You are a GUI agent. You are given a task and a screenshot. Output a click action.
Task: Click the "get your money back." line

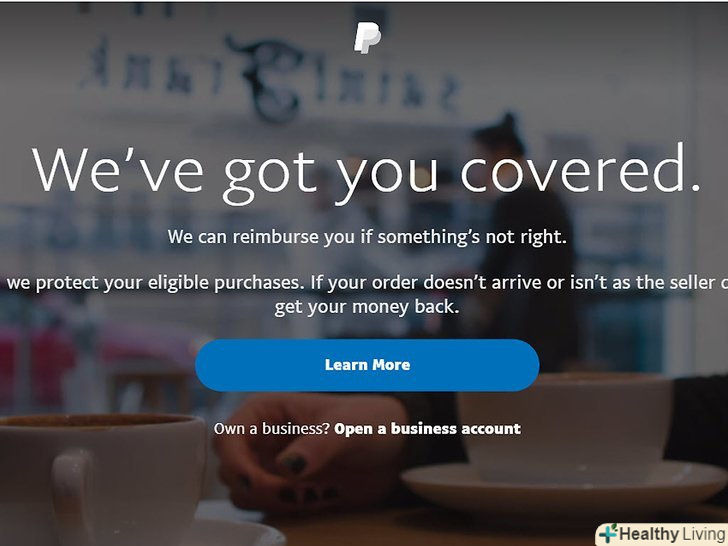(x=367, y=307)
